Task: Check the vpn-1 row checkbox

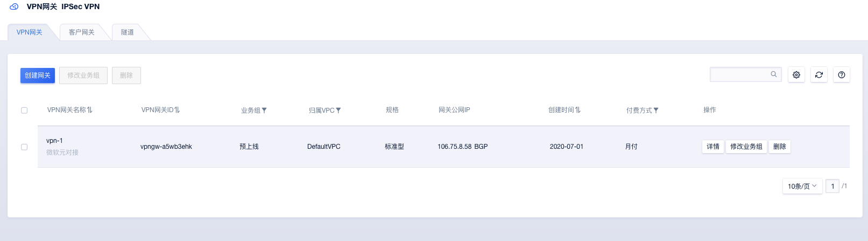Action: 24,147
